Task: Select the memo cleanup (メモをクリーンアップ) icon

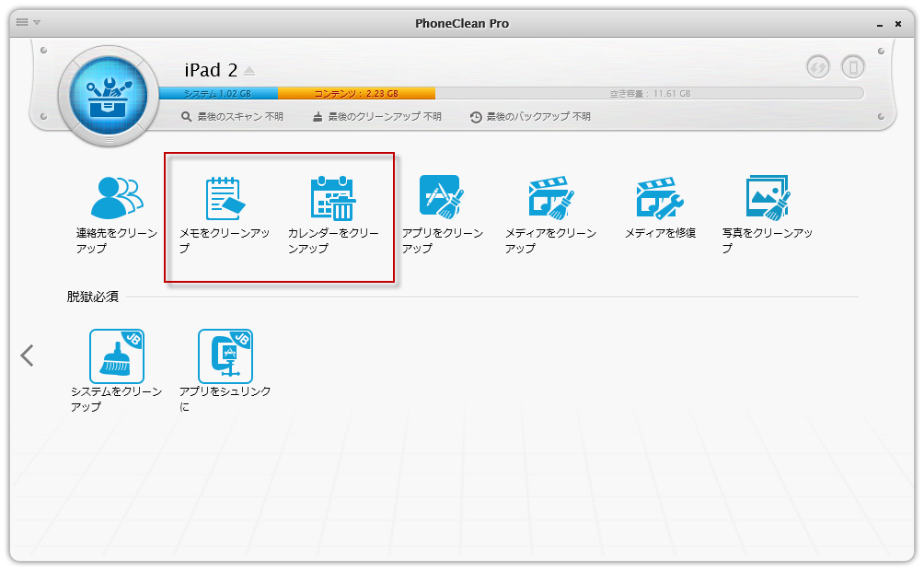Action: [x=225, y=198]
